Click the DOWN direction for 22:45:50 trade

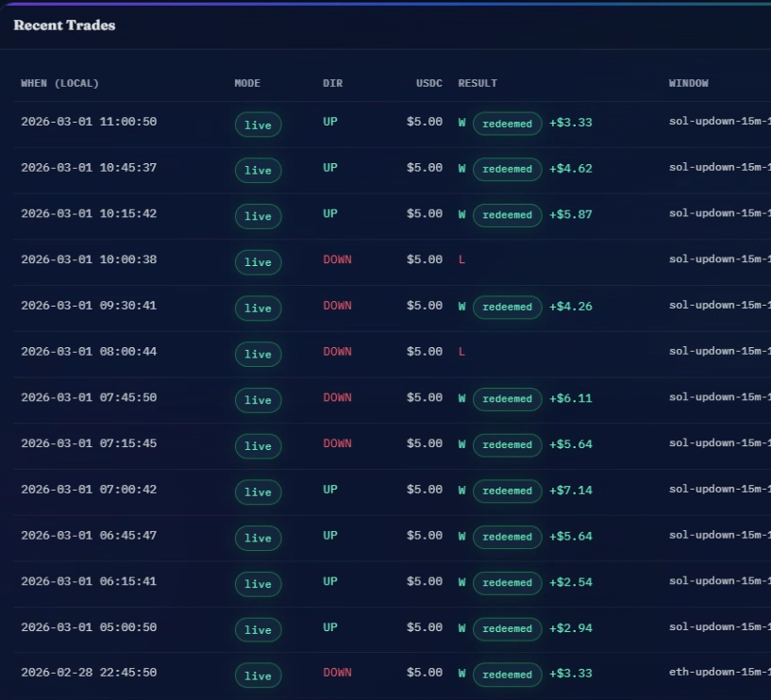pos(337,673)
